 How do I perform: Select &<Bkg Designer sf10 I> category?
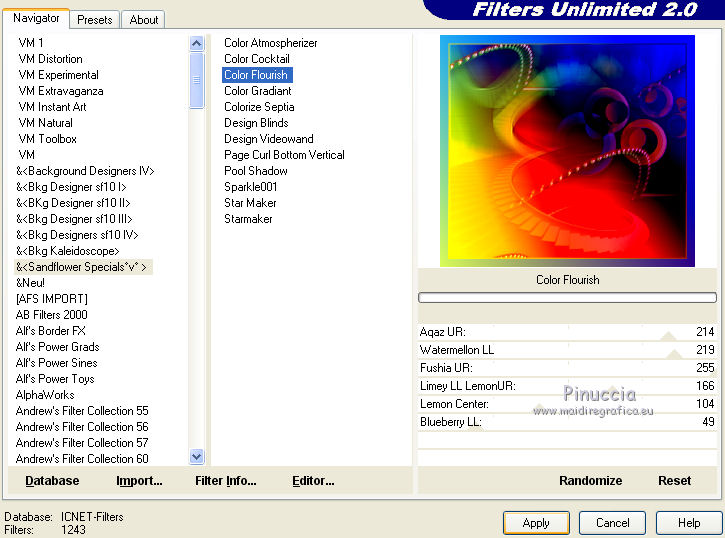pyautogui.click(x=71, y=187)
